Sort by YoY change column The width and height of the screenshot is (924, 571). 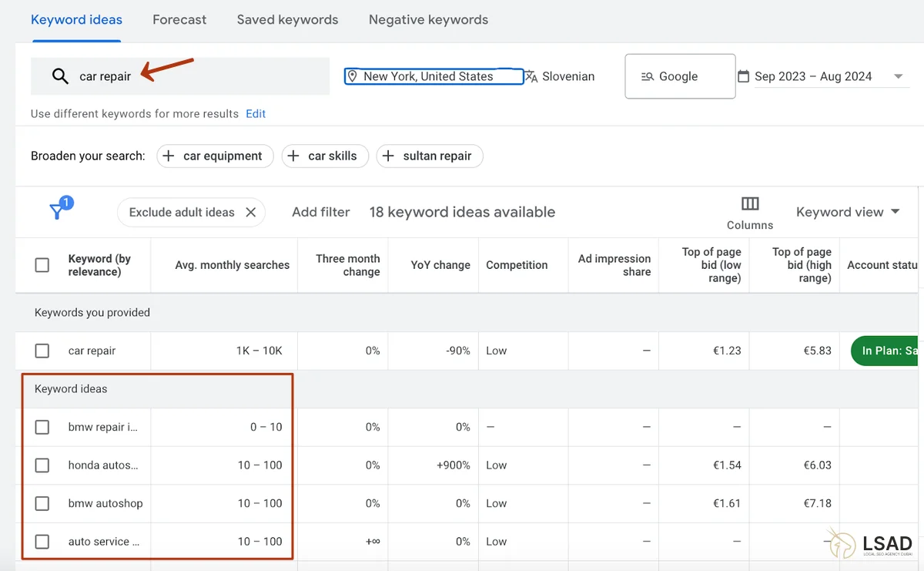(440, 265)
